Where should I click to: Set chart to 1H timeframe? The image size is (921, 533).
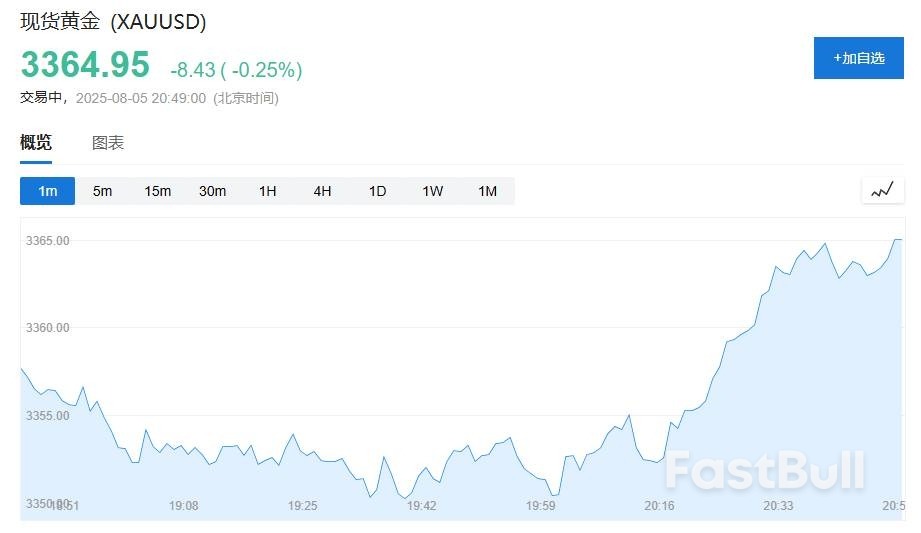[x=267, y=191]
